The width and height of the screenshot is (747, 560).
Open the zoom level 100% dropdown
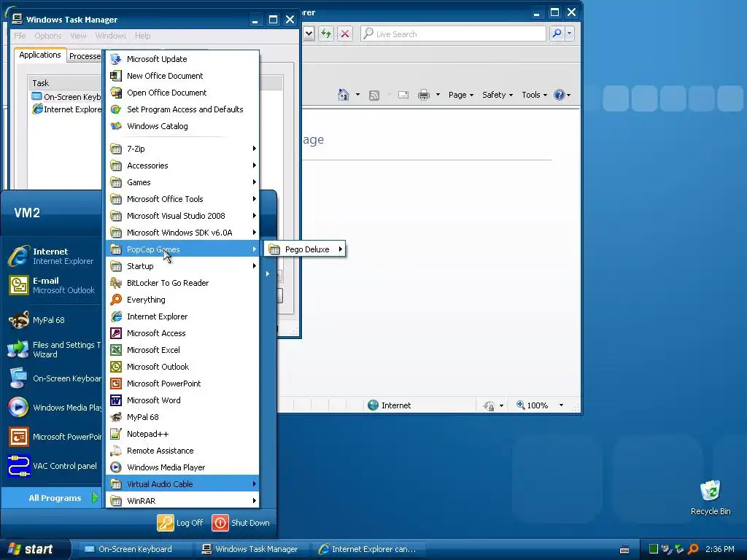[x=561, y=405]
